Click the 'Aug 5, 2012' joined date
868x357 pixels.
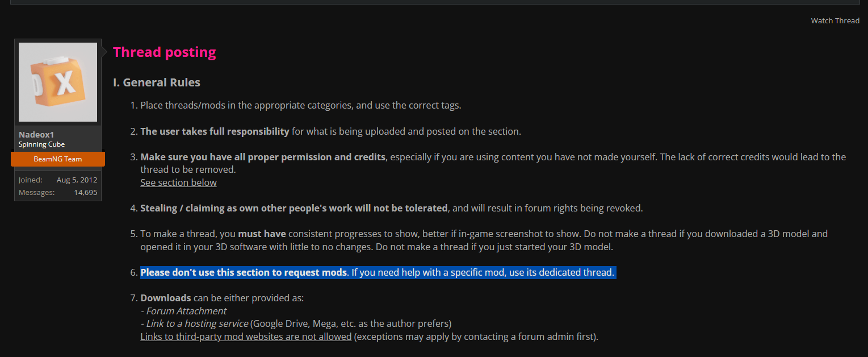point(77,180)
